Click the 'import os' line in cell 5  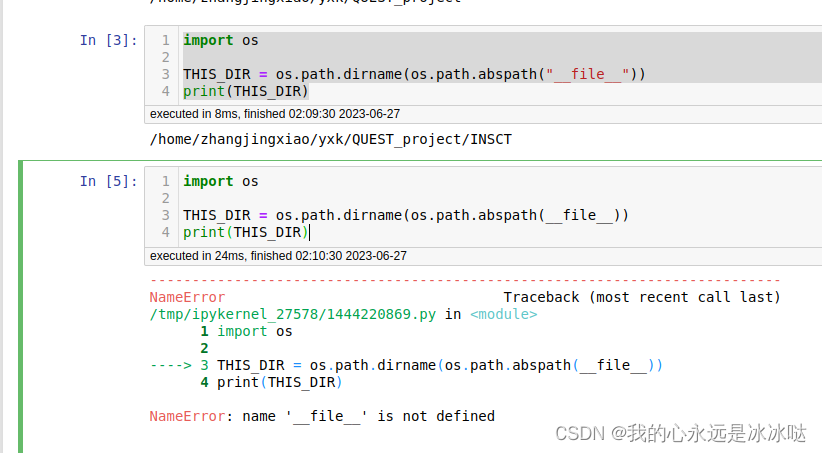(x=221, y=181)
